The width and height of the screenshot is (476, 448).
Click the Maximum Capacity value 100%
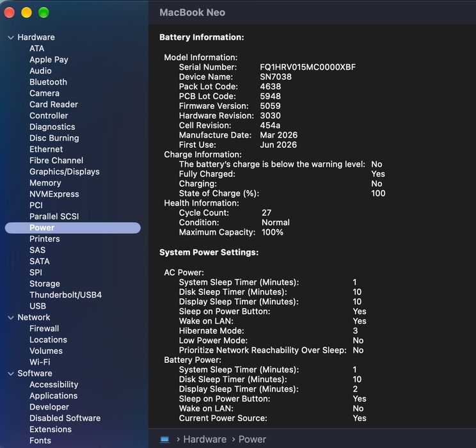[x=273, y=232]
